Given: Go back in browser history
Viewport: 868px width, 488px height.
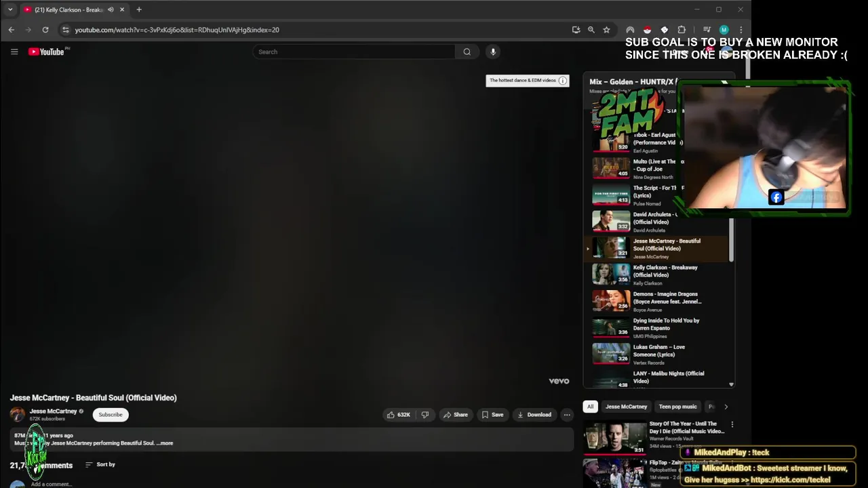Looking at the screenshot, I should point(12,30).
